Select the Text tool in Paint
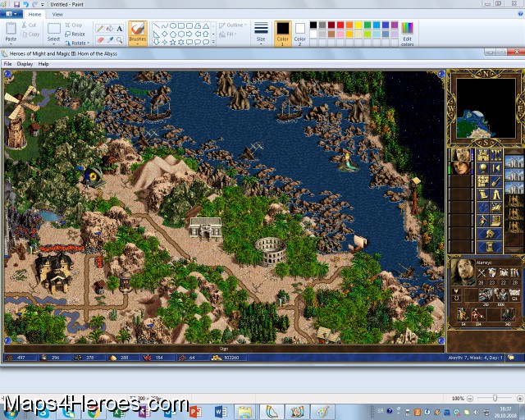525x420 pixels. pos(120,29)
